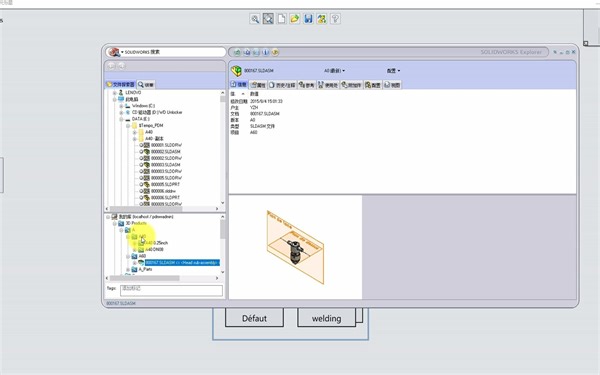
Task: Click the first green icon in the Explorer toolbar
Action: [238, 52]
